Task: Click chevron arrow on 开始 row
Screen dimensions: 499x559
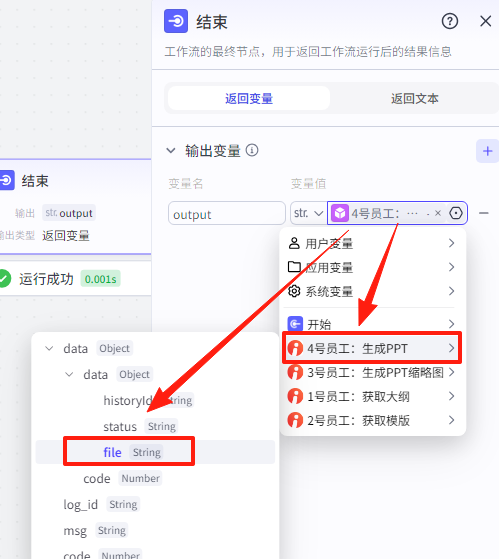Action: [x=451, y=324]
